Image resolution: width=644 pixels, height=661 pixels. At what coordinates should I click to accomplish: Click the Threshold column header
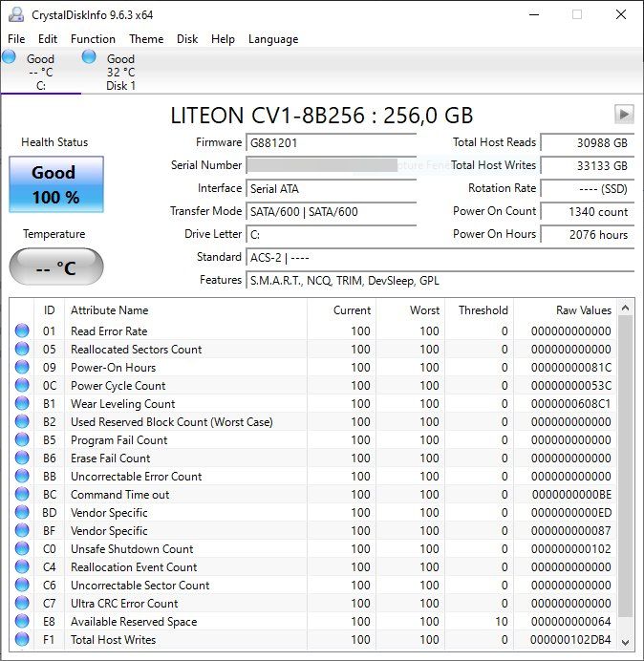[479, 310]
